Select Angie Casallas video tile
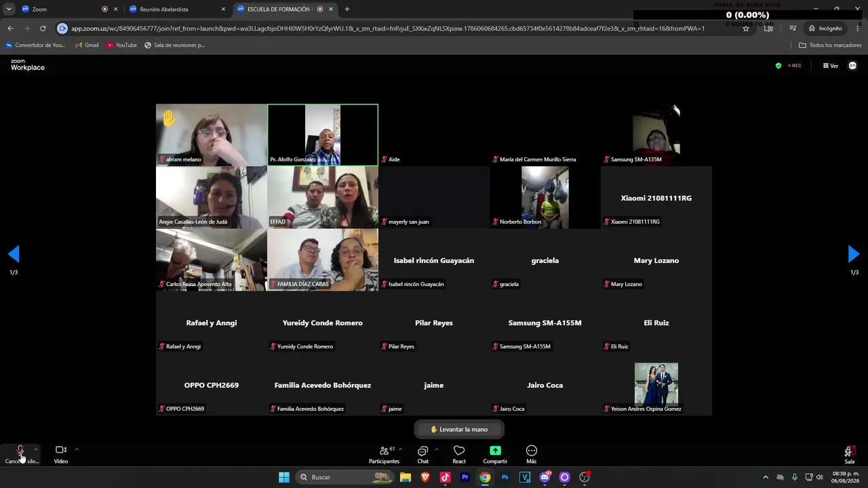 (212, 197)
